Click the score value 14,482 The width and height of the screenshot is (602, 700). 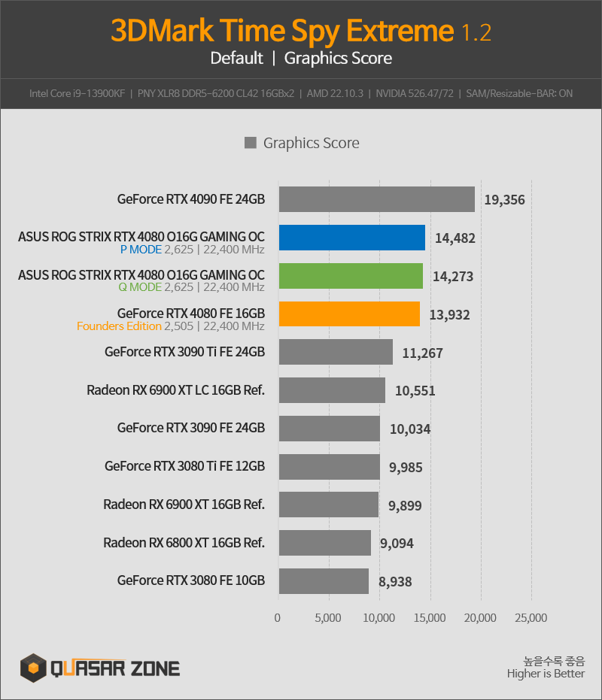point(455,238)
